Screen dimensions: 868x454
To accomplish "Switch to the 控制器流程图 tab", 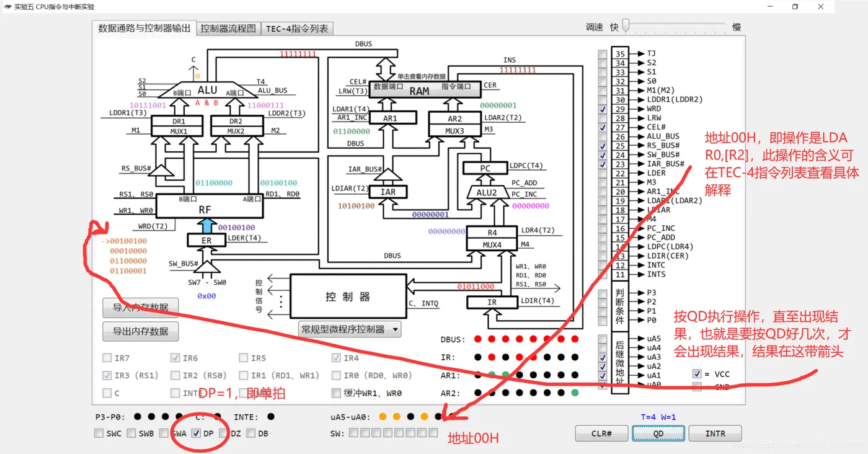I will point(228,28).
